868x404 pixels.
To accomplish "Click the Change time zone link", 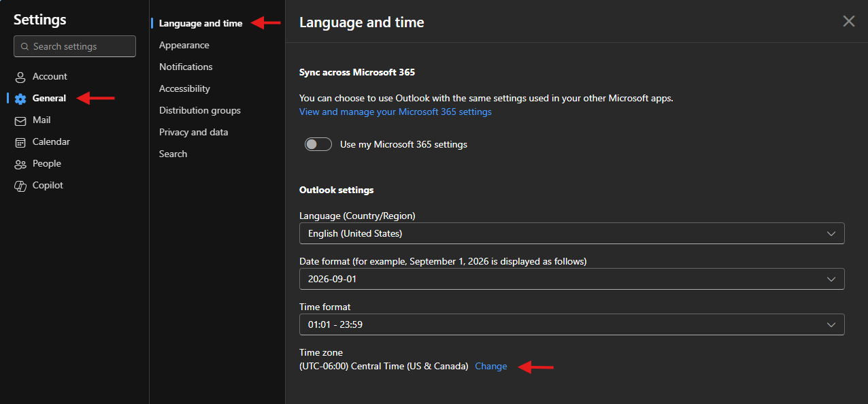I will [490, 366].
